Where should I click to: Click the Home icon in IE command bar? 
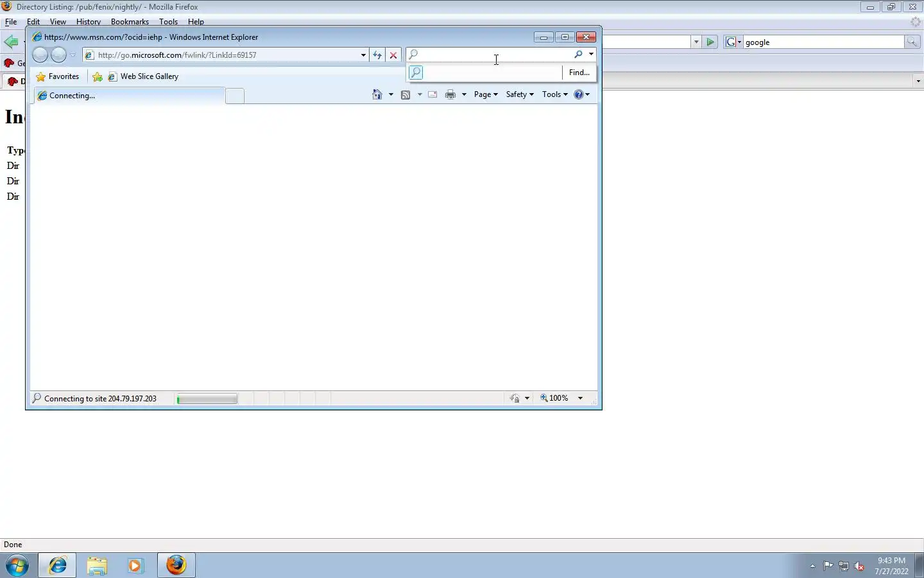pyautogui.click(x=377, y=94)
